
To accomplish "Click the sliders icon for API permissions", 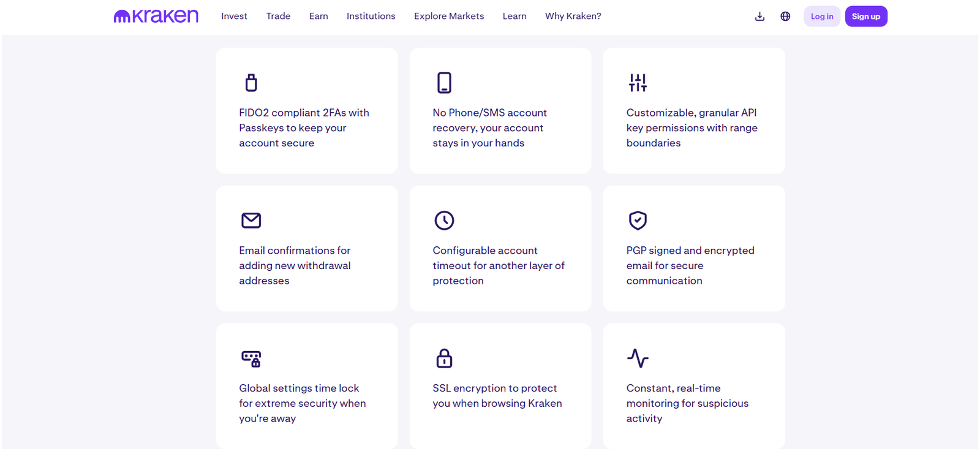I will point(638,83).
